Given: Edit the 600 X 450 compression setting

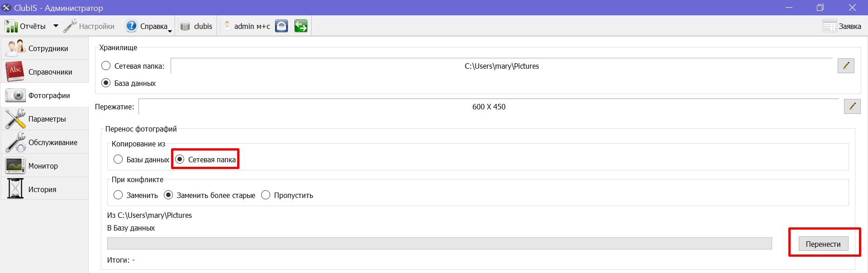Looking at the screenshot, I should click(852, 106).
